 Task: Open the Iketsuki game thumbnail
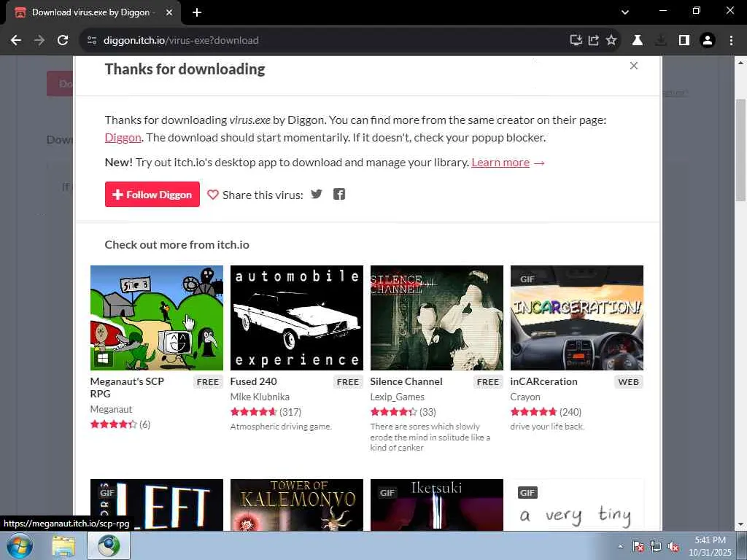click(437, 505)
